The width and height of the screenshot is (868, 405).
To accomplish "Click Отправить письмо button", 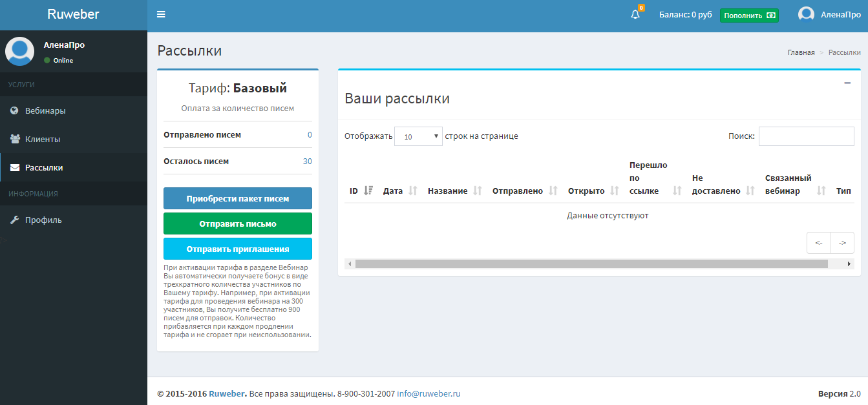I will (238, 223).
